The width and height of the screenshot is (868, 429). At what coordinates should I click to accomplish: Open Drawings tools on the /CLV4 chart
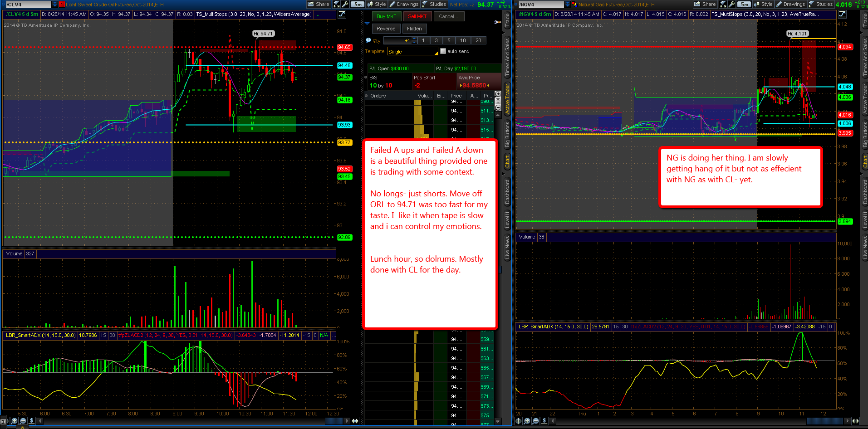pyautogui.click(x=404, y=4)
